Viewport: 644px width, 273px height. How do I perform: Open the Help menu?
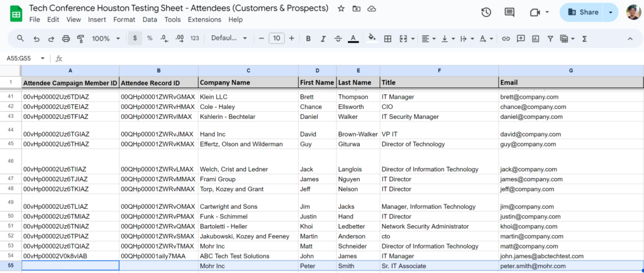coord(236,19)
